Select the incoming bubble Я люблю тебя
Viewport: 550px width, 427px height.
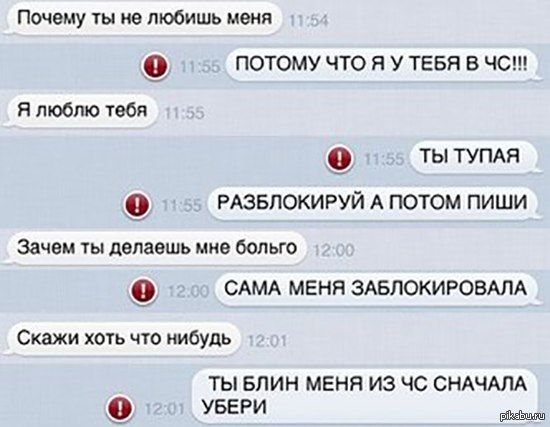81,111
